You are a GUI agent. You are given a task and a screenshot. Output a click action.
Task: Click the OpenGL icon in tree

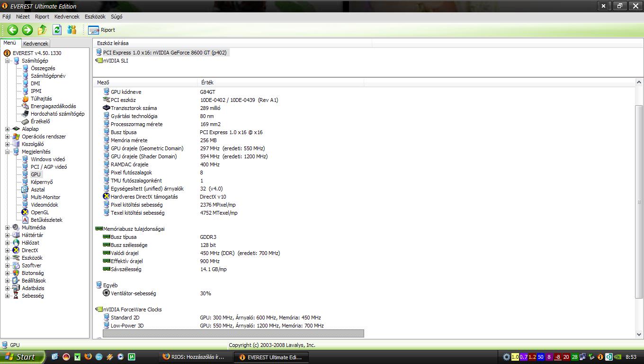[x=25, y=212]
